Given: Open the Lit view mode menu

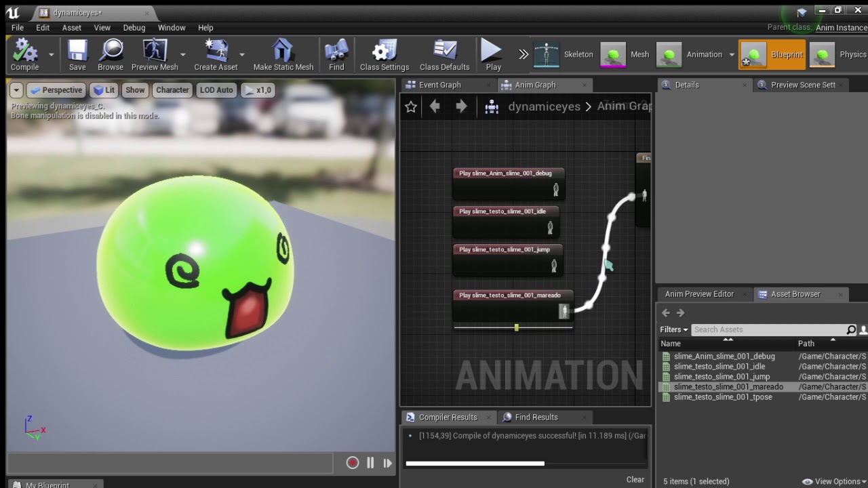Looking at the screenshot, I should 104,90.
